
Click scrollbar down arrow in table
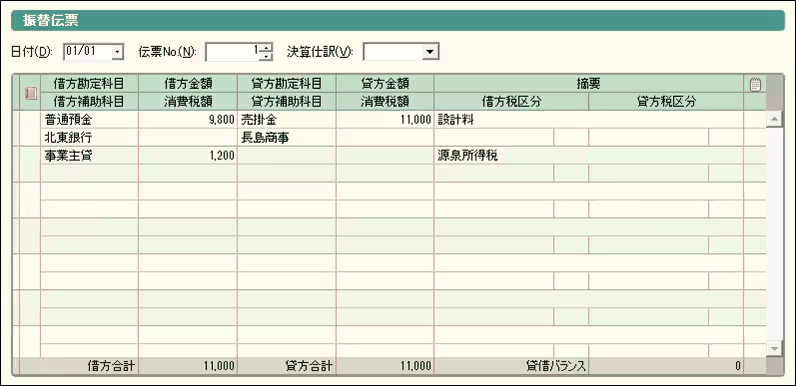pos(774,348)
